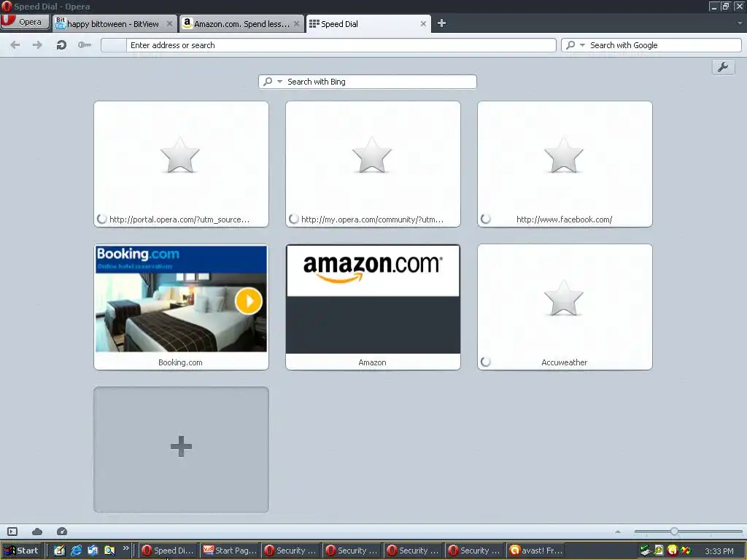The height and width of the screenshot is (560, 747).
Task: Click the first quick launch icon
Action: [59, 551]
